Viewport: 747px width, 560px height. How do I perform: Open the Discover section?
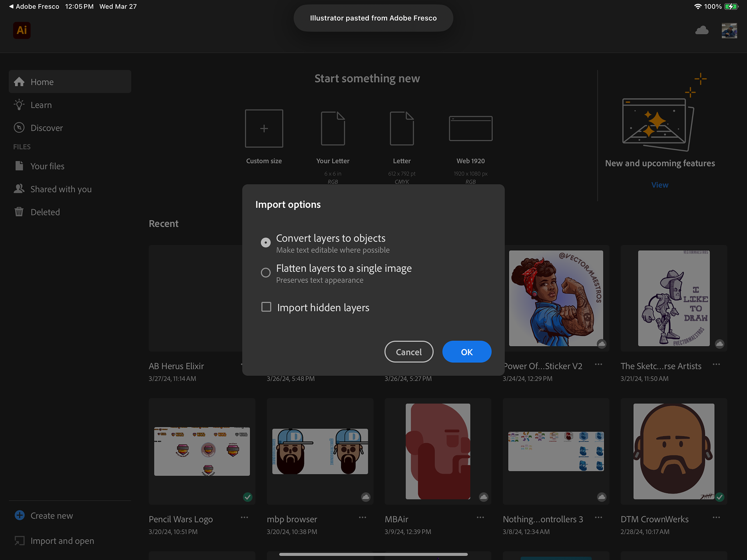click(x=46, y=128)
